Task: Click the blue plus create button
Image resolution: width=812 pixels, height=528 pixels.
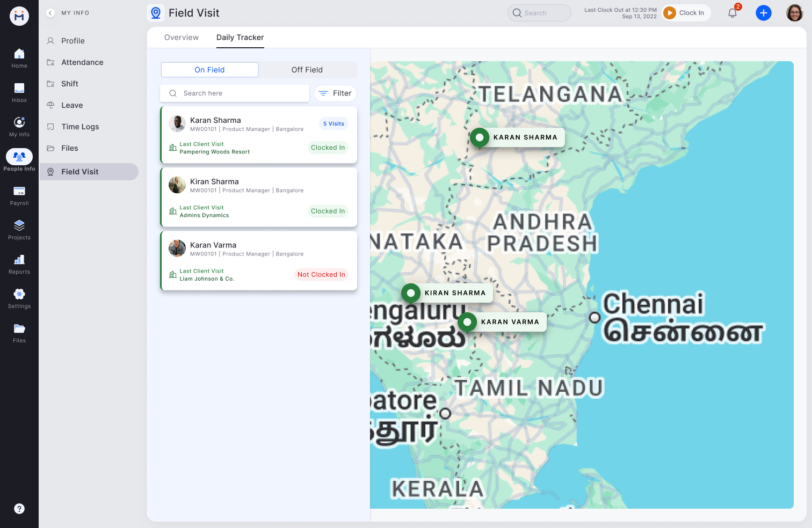Action: click(x=763, y=12)
